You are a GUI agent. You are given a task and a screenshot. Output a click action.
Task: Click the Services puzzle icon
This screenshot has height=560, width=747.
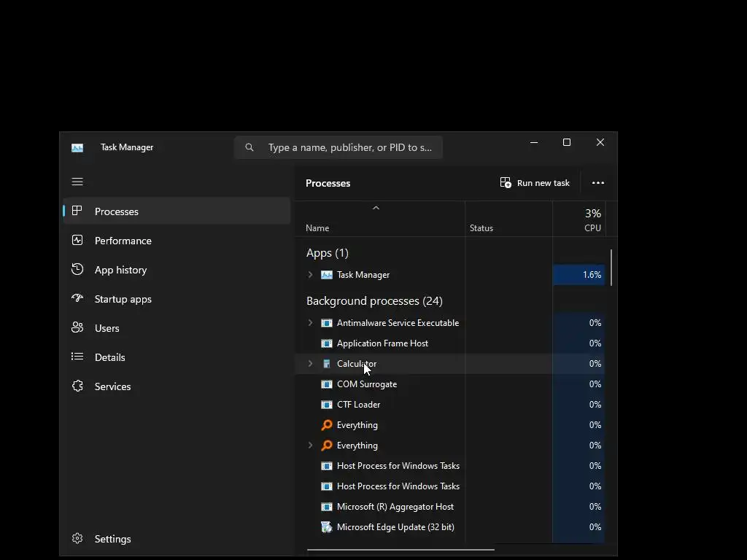77,386
